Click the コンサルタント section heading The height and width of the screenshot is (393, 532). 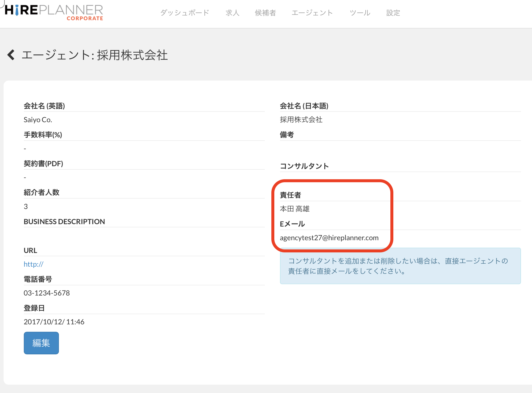[304, 166]
